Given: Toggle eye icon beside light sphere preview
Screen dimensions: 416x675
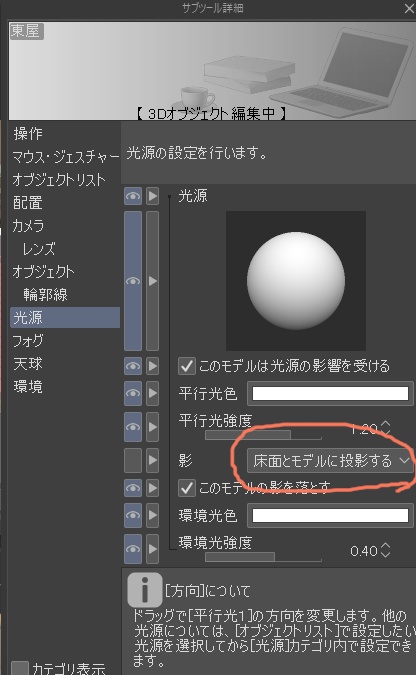Looking at the screenshot, I should pyautogui.click(x=133, y=281).
